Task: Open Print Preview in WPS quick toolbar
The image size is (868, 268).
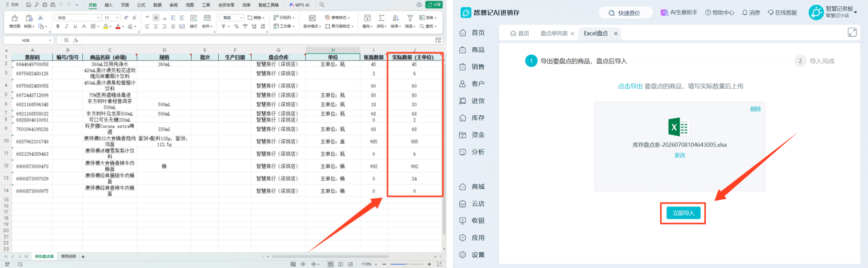Action: point(53,5)
